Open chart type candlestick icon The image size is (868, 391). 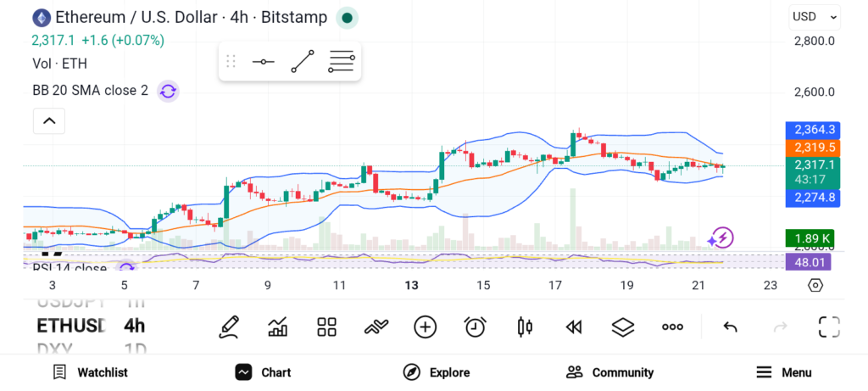point(524,327)
